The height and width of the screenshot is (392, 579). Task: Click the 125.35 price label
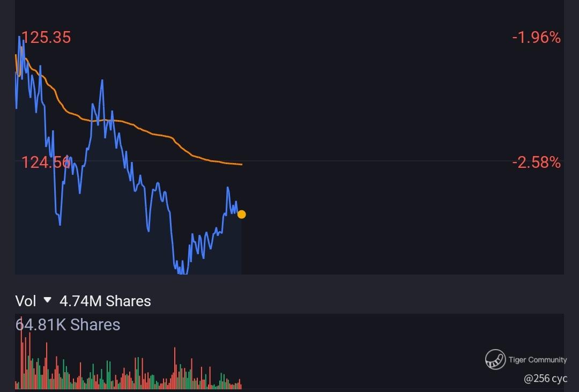tap(46, 38)
